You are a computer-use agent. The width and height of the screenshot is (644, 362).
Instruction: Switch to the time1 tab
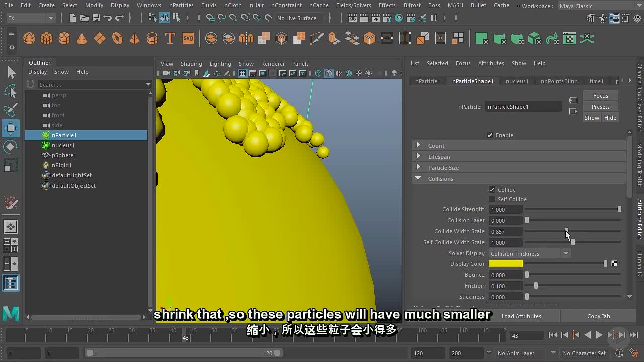click(x=596, y=81)
